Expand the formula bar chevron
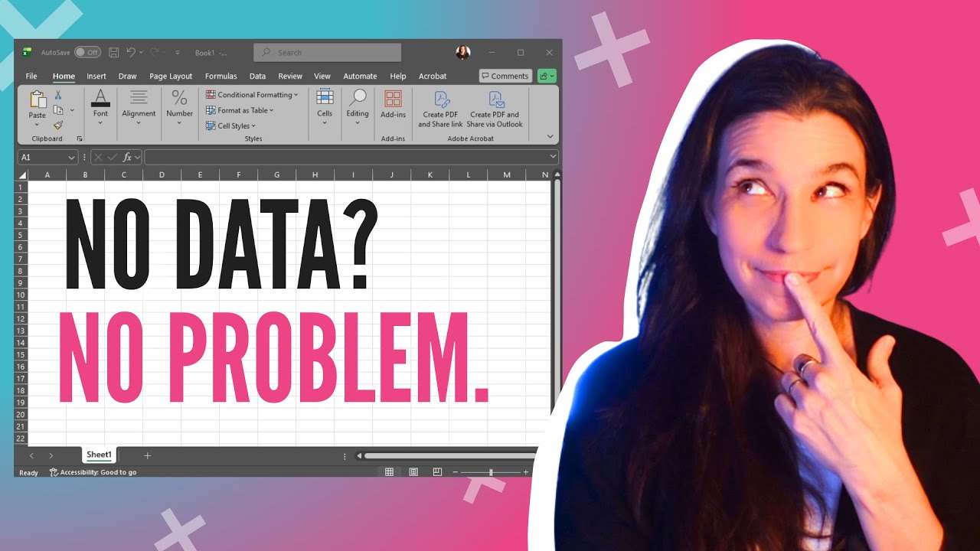The width and height of the screenshot is (980, 551). [553, 157]
